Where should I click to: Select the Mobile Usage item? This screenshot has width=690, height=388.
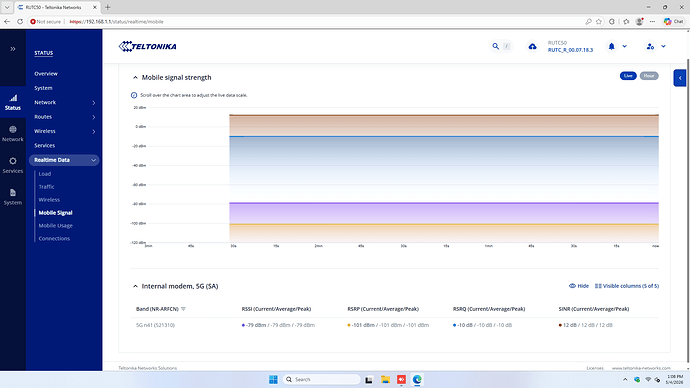55,226
